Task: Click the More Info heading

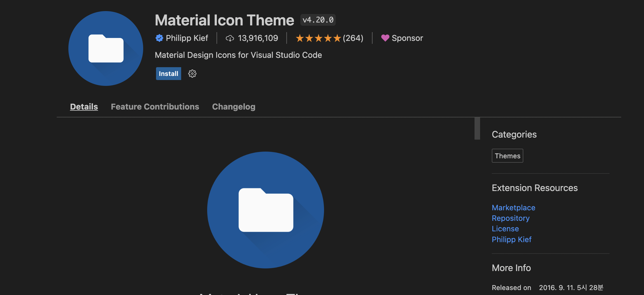Action: (x=511, y=268)
